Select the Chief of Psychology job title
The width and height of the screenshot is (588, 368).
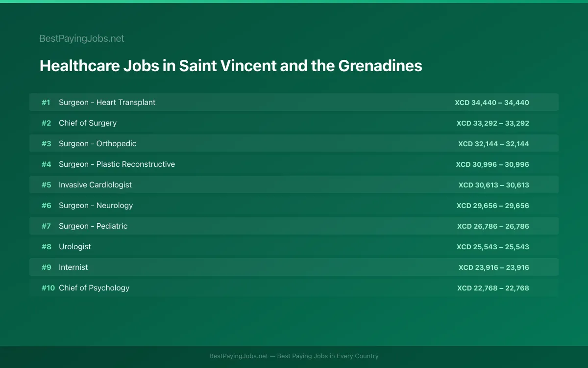(94, 288)
